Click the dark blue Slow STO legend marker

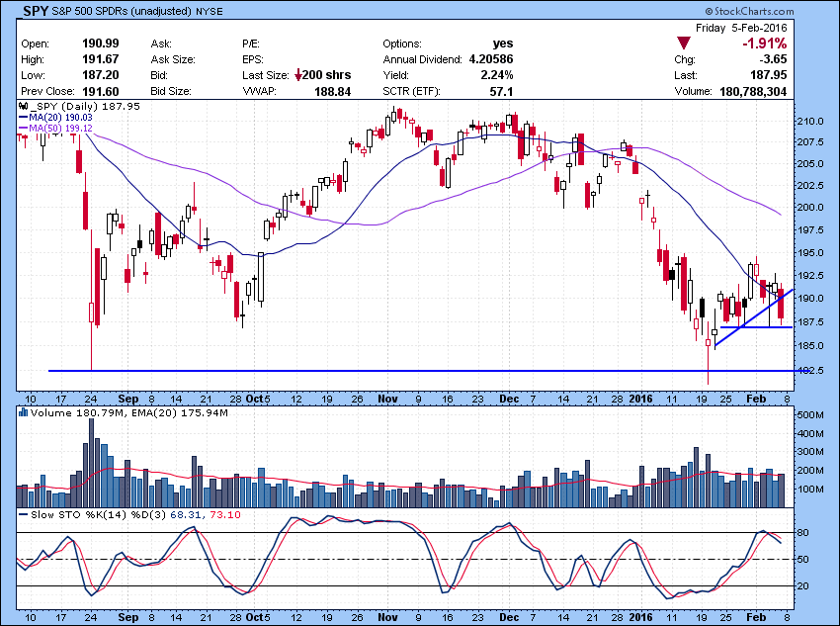click(x=23, y=514)
